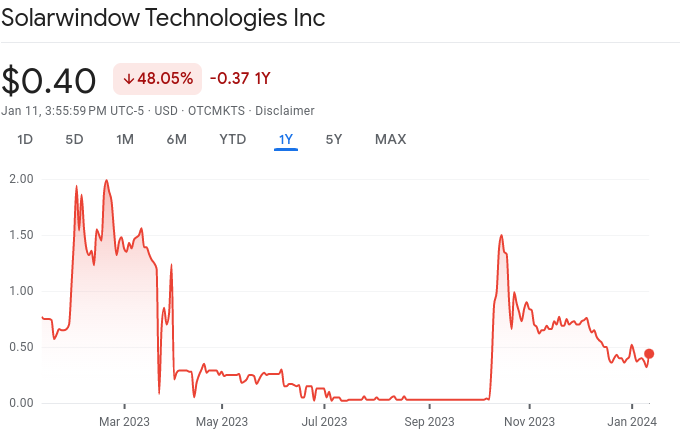Show the MAX price history
Screen dimensions: 680x446
click(390, 139)
